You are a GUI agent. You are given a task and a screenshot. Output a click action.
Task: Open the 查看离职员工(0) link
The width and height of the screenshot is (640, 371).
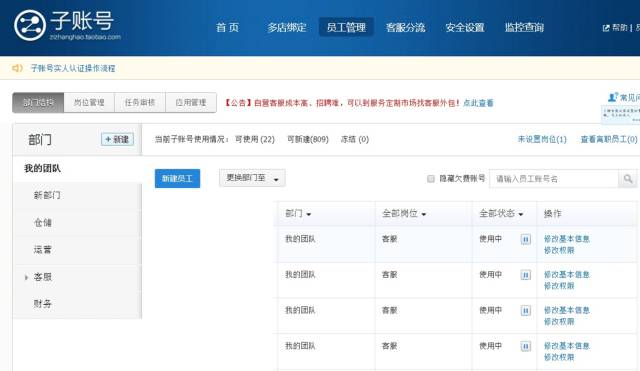609,139
